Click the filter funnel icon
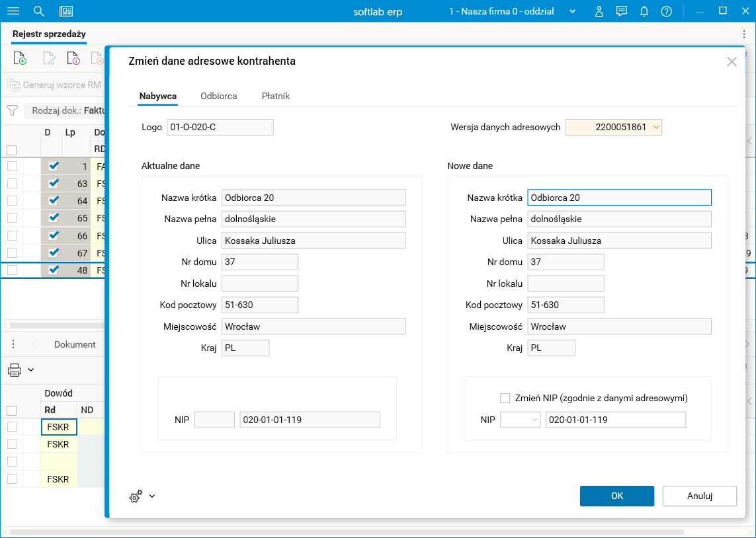 point(12,110)
